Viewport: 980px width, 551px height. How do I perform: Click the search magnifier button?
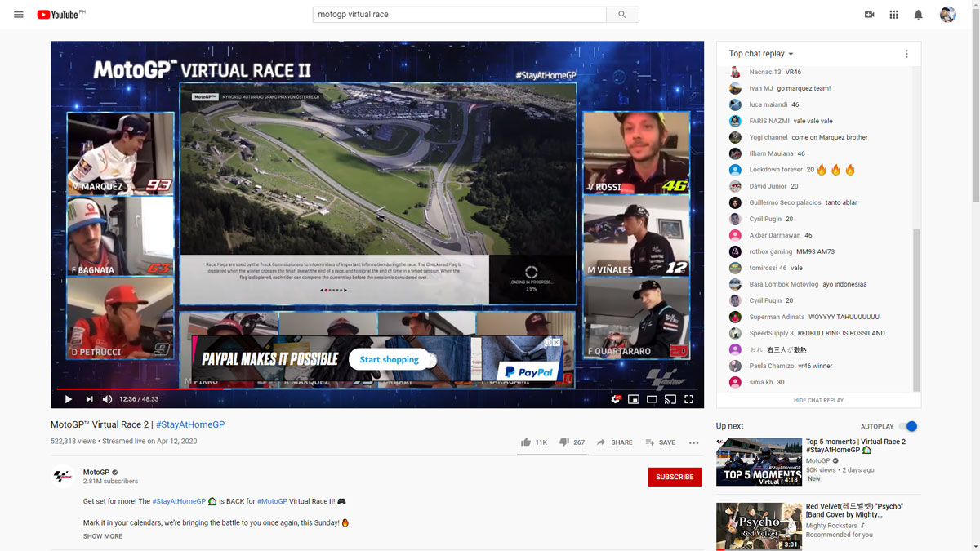coord(622,15)
